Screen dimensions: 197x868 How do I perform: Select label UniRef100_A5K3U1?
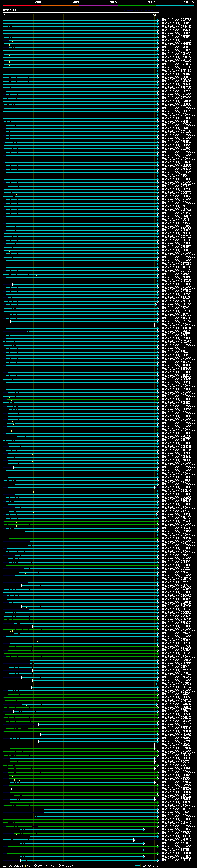tap(177, 460)
